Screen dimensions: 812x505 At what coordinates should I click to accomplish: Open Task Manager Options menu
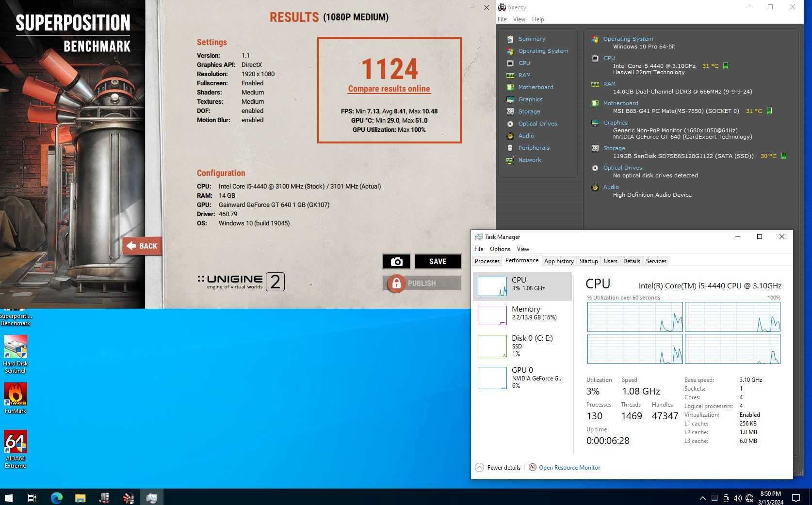500,249
